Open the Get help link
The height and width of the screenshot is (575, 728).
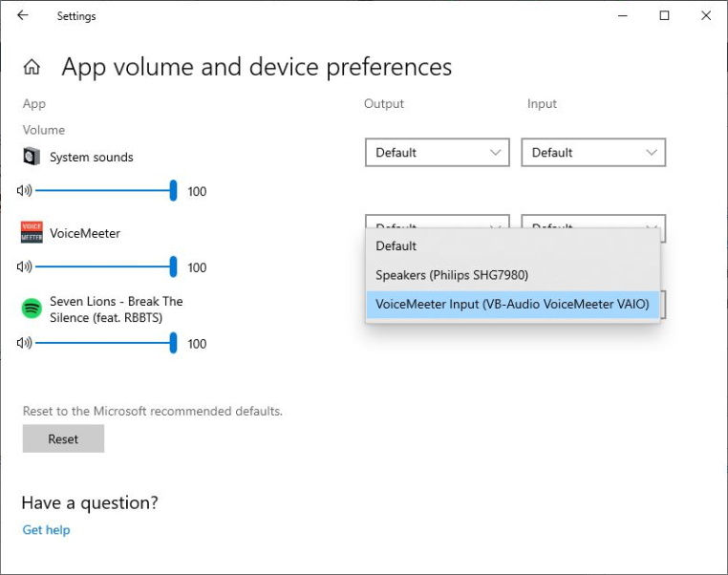click(46, 529)
